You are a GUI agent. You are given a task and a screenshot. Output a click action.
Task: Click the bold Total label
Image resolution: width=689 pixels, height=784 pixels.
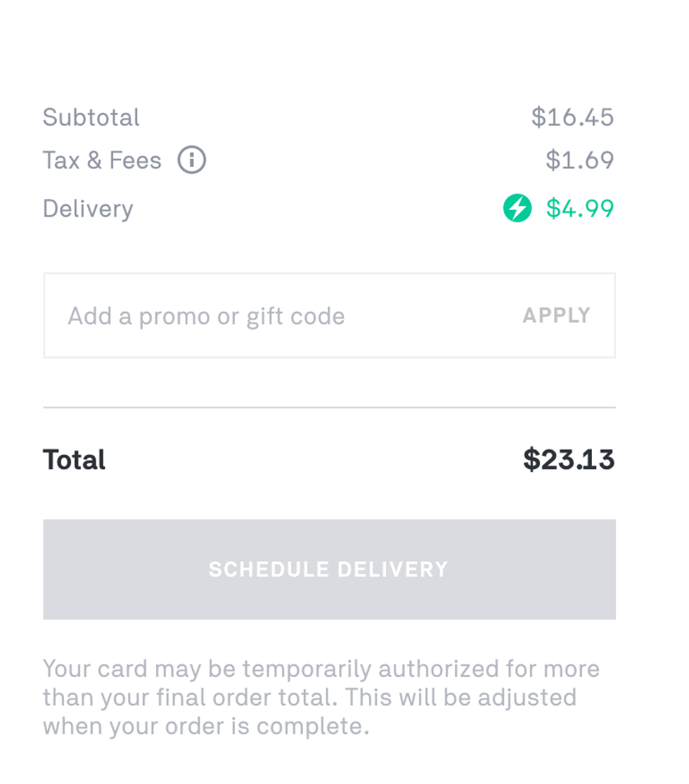point(74,460)
